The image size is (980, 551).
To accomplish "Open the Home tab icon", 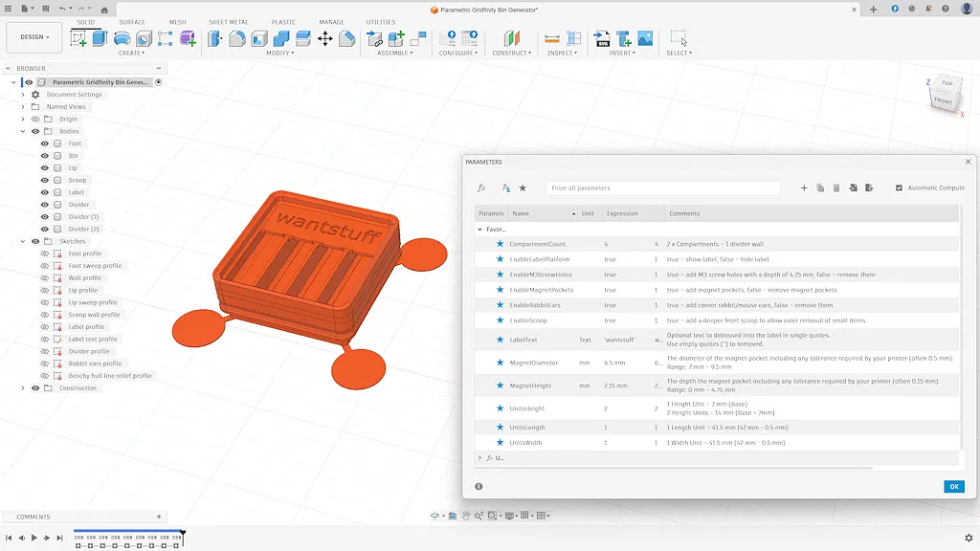I will [104, 10].
